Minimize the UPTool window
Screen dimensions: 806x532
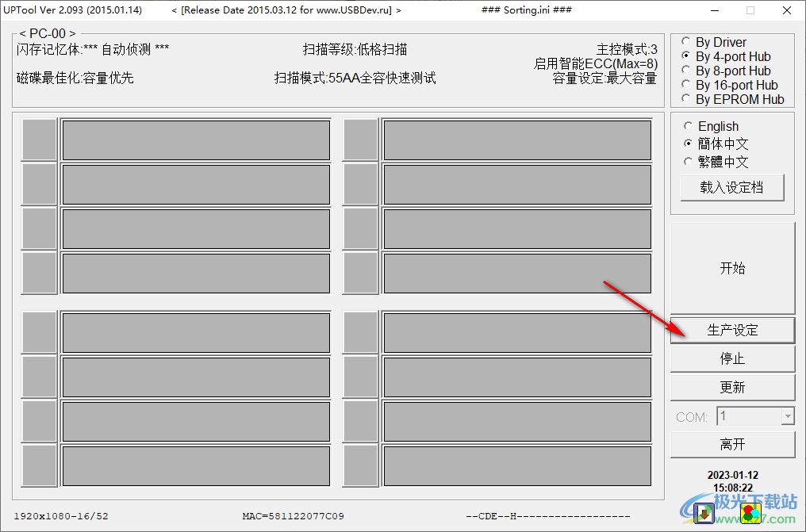[x=715, y=10]
